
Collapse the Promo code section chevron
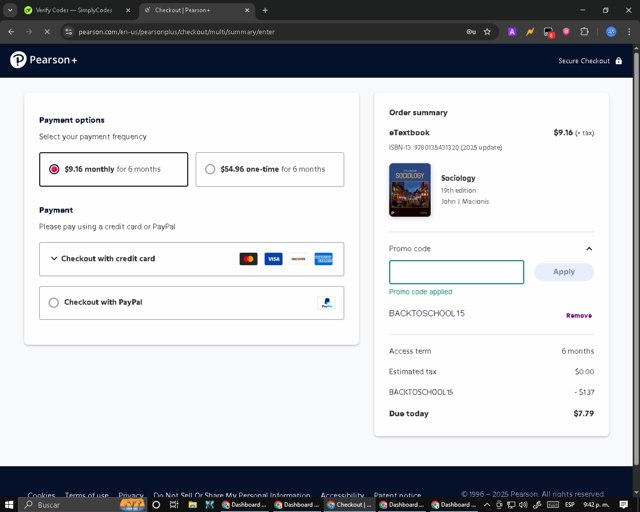click(x=589, y=249)
